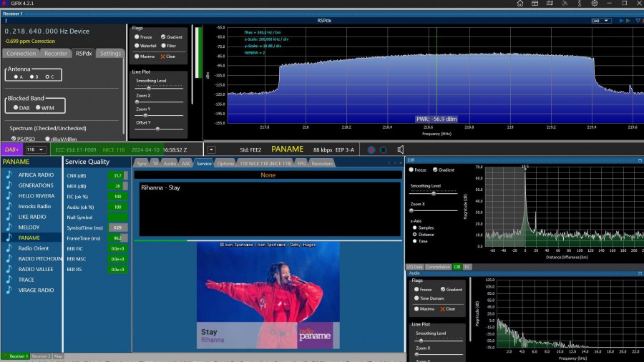
Task: Open the EPG tab
Action: [x=301, y=163]
